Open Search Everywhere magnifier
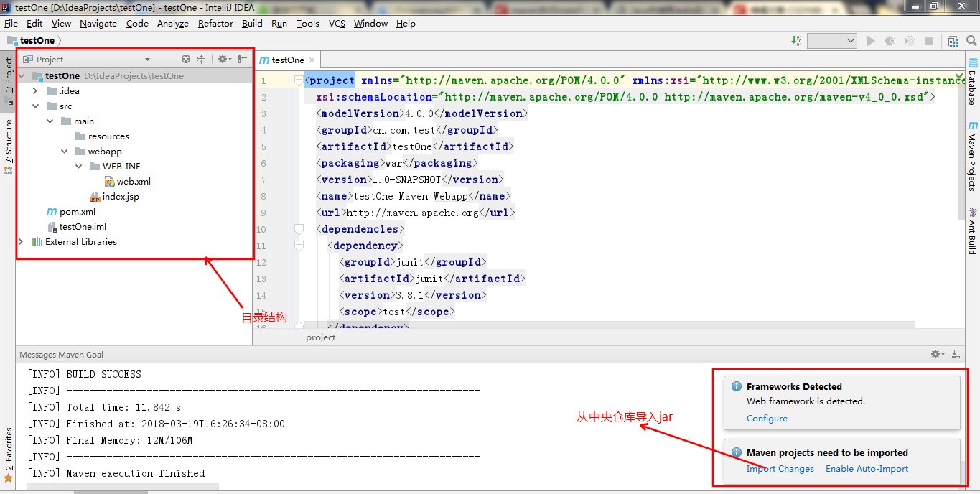The height and width of the screenshot is (494, 980). point(971,41)
